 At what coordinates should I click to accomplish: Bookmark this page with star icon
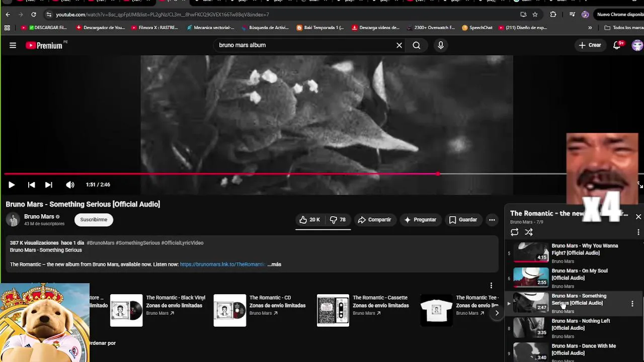pos(535,15)
